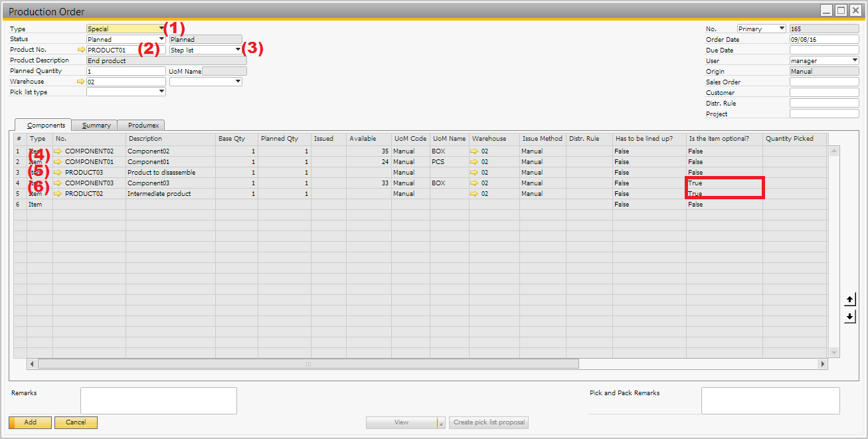Click the Due Date input field
This screenshot has width=868, height=439.
click(824, 50)
